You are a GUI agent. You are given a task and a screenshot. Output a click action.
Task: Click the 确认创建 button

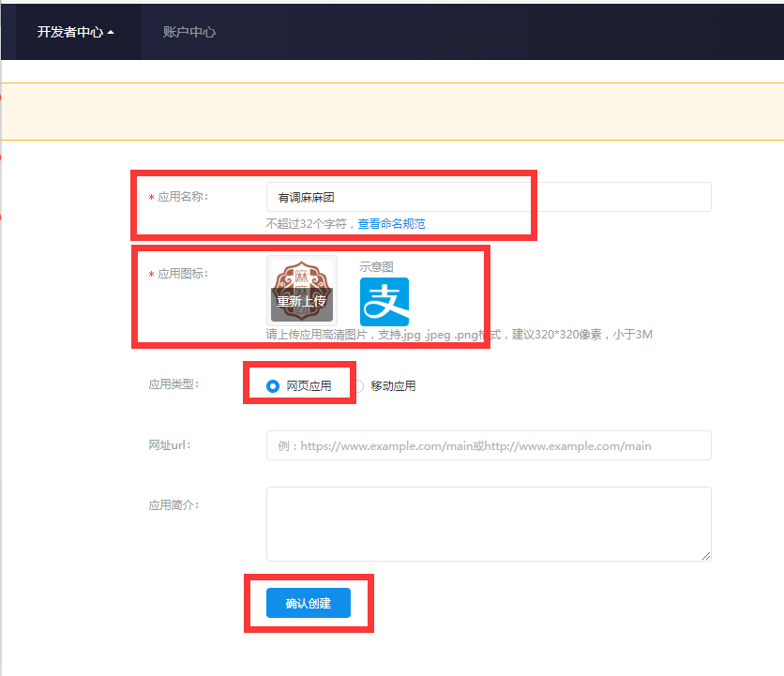coord(308,603)
